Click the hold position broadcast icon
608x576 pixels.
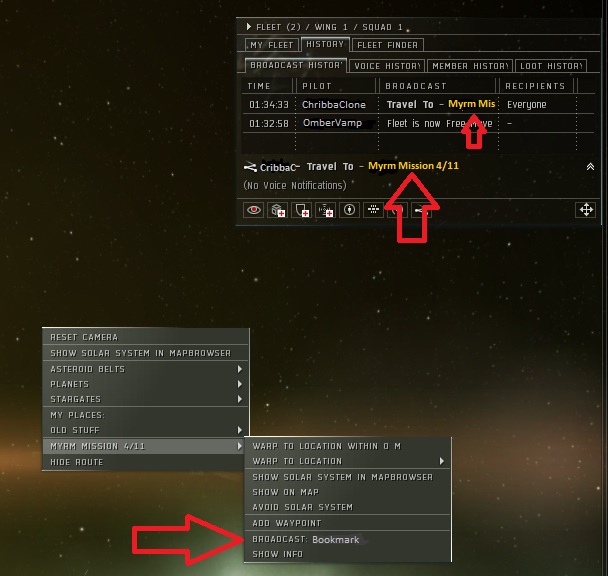[373, 210]
